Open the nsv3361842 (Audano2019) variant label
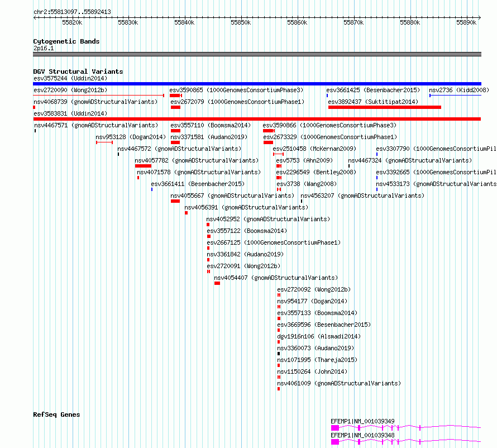Image resolution: width=497 pixels, height=448 pixels. (245, 254)
